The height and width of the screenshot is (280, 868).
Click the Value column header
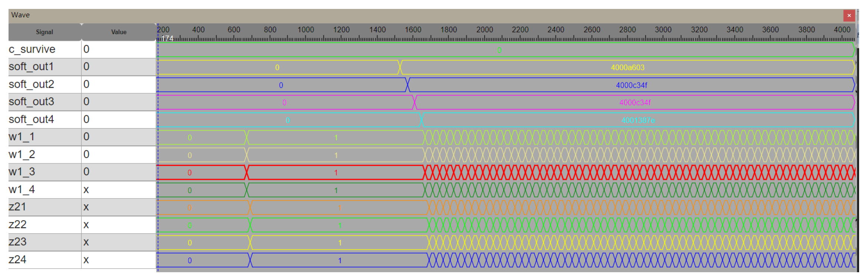point(119,32)
